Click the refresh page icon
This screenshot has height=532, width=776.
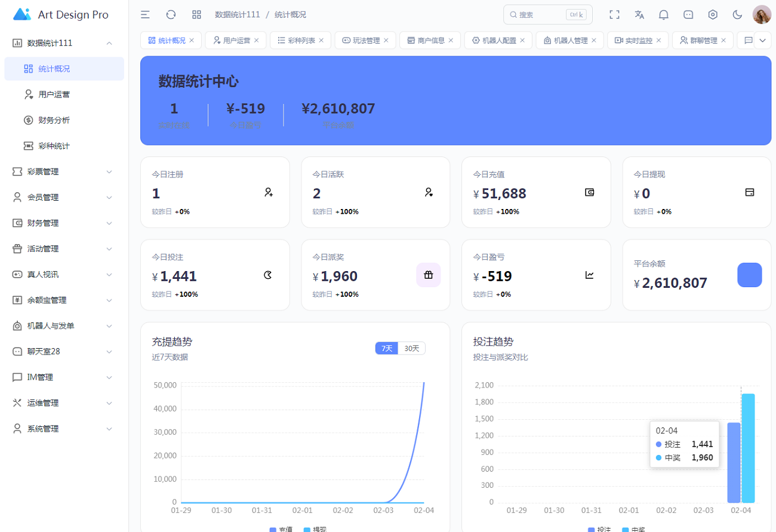click(x=171, y=14)
